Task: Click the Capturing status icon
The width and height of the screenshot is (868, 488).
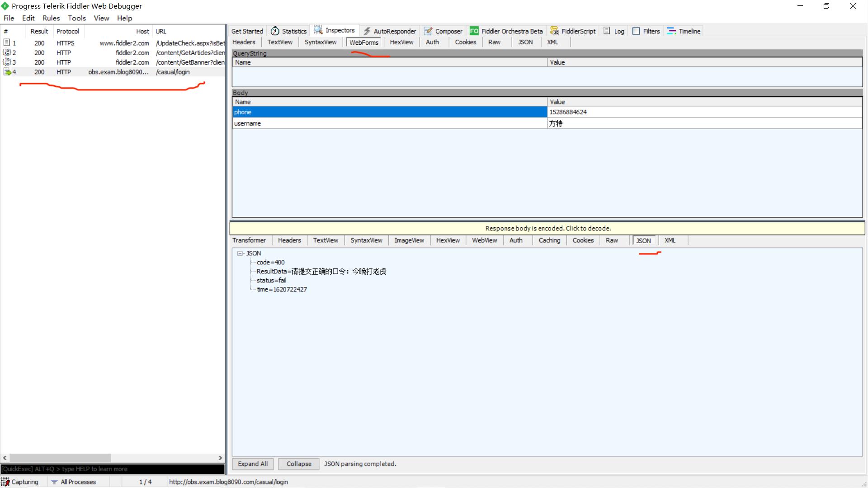Action: click(x=5, y=482)
